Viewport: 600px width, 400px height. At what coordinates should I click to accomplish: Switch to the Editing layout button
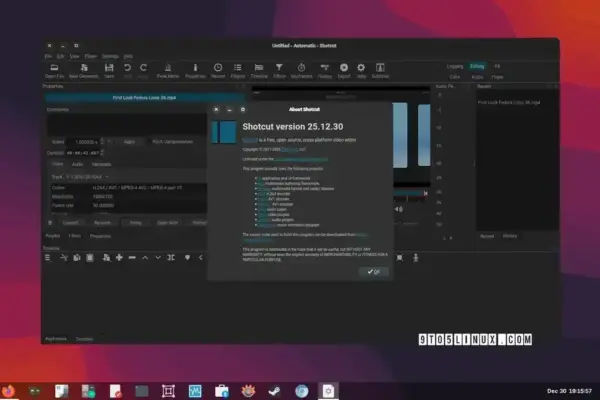pos(477,66)
